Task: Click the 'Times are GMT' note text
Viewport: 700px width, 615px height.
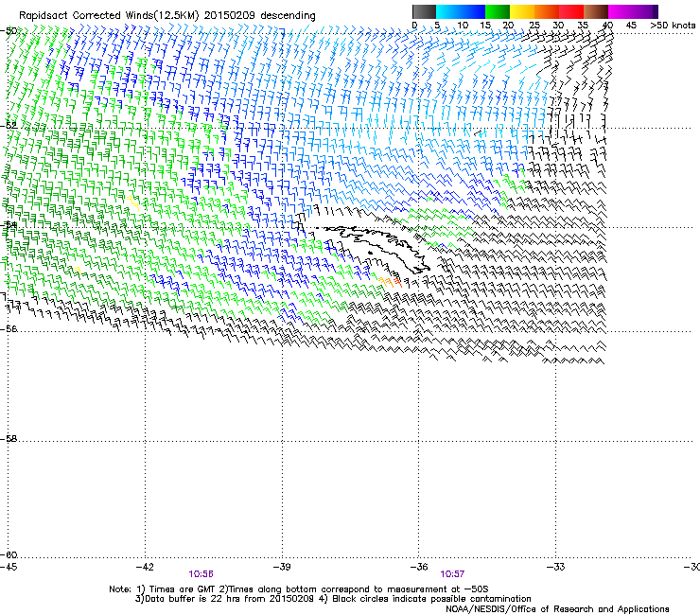Action: click(182, 589)
